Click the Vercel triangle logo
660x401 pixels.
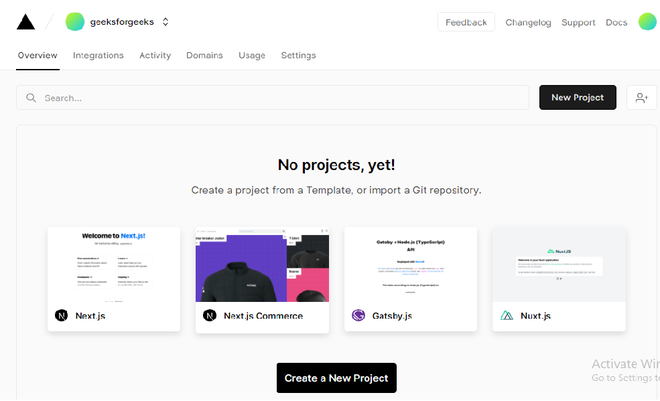click(26, 22)
